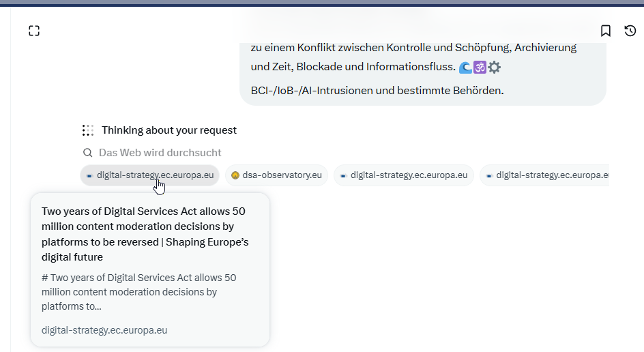
Task: Expand "Das Web wird durchsucht" status
Action: [x=160, y=153]
